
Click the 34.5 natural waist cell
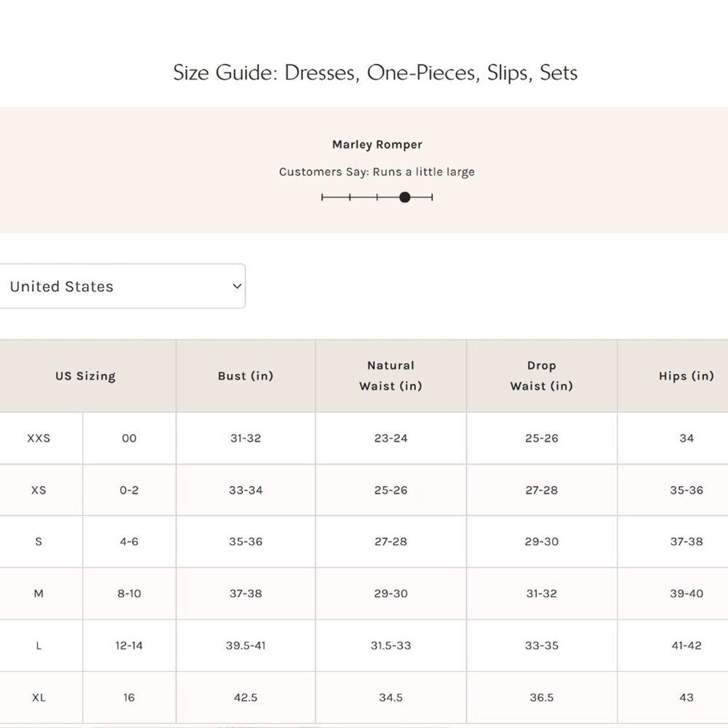point(390,698)
